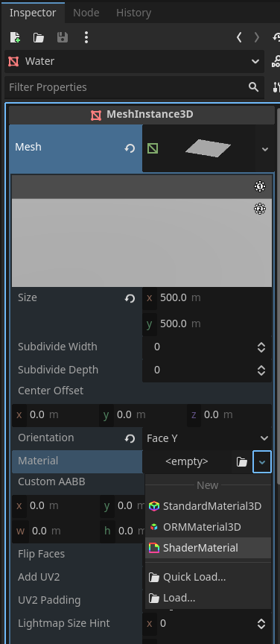Screen dimensions: 280x644
Task: Click the empty Material slot
Action: (x=187, y=462)
